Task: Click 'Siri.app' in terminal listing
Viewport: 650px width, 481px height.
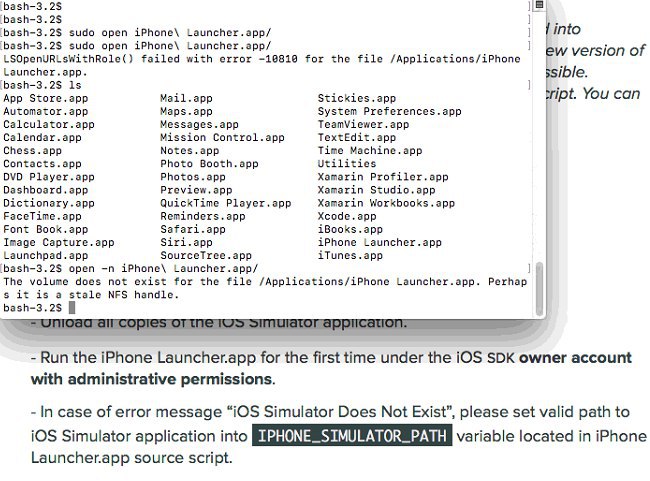Action: tap(187, 243)
